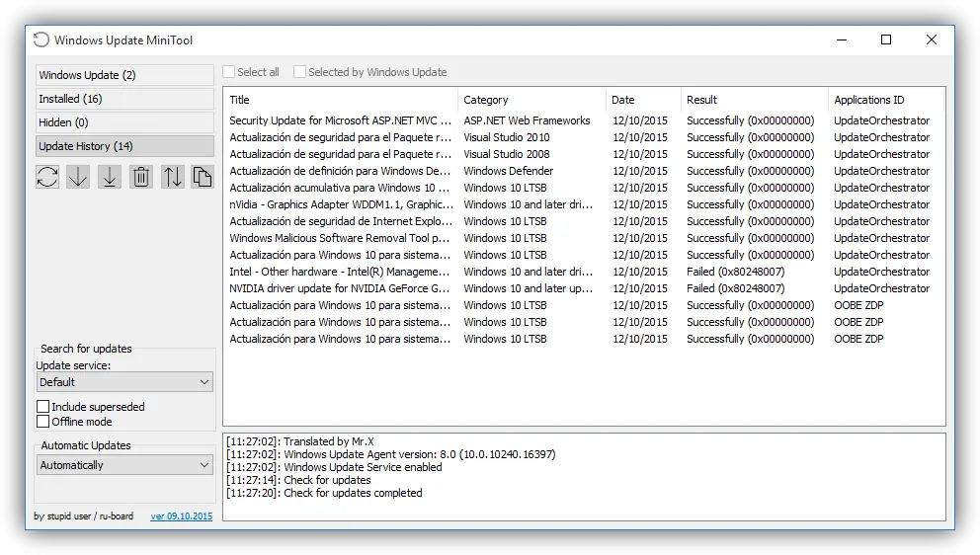Click the install updates arrow icon

pyautogui.click(x=110, y=177)
